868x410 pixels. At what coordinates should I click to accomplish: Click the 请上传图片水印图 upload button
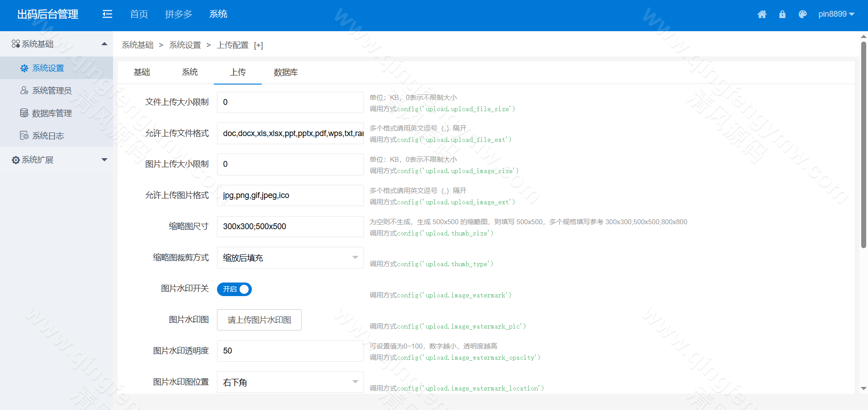[x=259, y=320]
